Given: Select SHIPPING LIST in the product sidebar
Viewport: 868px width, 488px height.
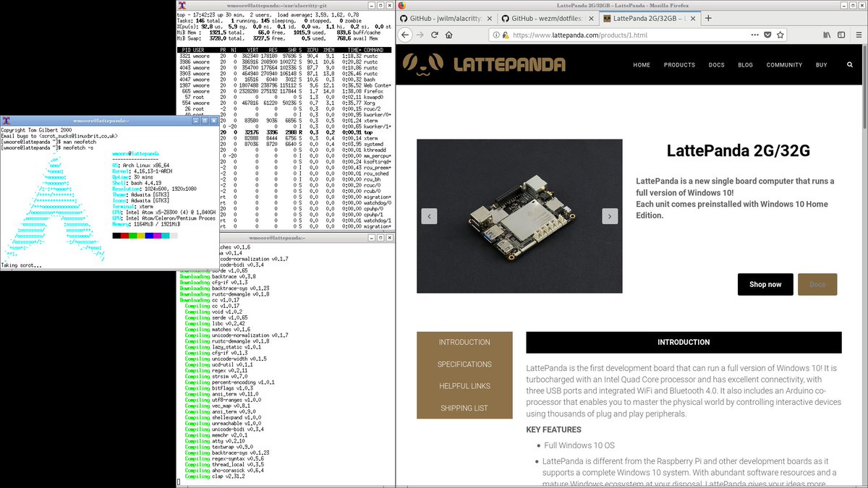Looking at the screenshot, I should point(464,408).
